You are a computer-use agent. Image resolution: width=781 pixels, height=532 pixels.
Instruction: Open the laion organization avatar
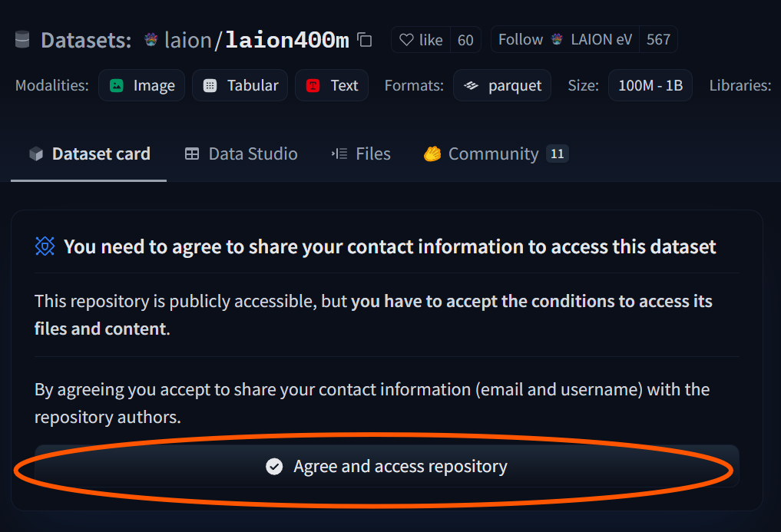coord(153,39)
